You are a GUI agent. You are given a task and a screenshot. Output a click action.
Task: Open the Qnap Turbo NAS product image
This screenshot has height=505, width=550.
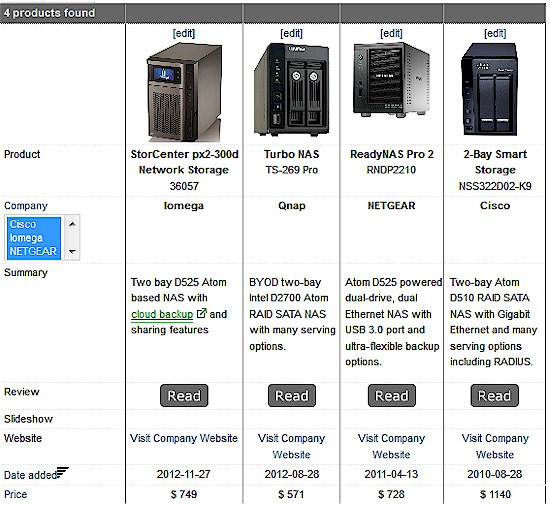pyautogui.click(x=291, y=90)
